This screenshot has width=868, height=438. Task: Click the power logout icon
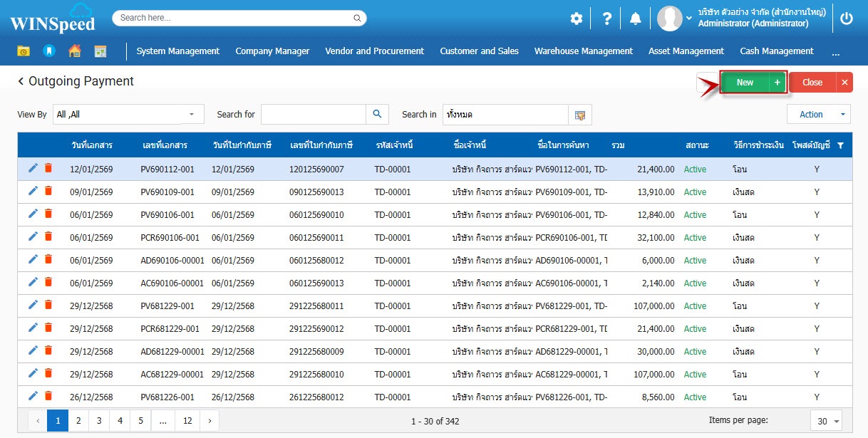pyautogui.click(x=847, y=19)
